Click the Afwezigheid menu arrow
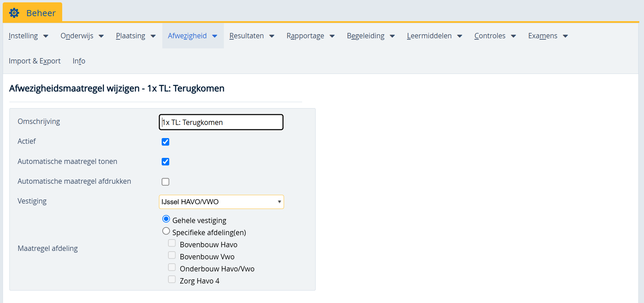This screenshot has width=644, height=303. [x=215, y=36]
